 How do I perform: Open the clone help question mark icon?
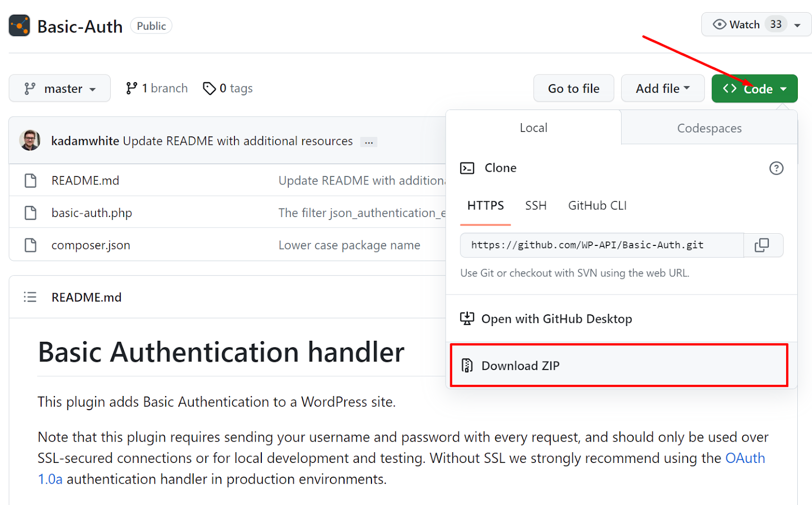776,168
